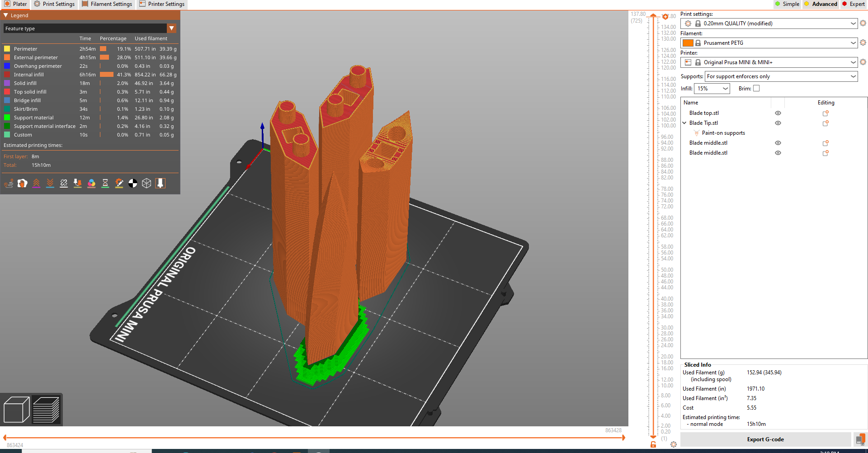Click lock icon below vertical slider
868x453 pixels.
653,445
